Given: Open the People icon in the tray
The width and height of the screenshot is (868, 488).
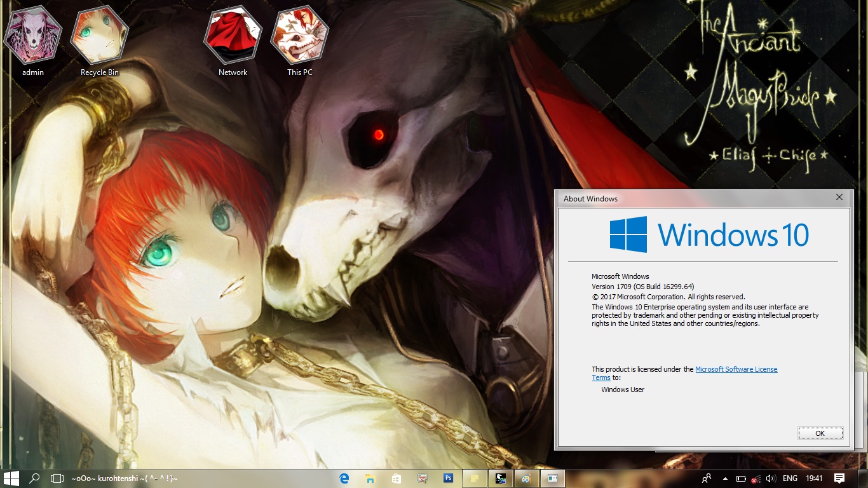Looking at the screenshot, I should pyautogui.click(x=707, y=478).
